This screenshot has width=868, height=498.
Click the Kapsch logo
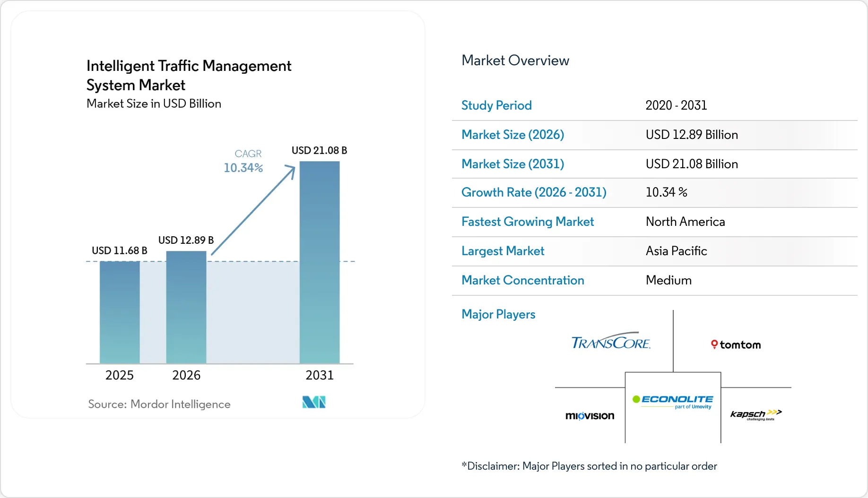756,414
